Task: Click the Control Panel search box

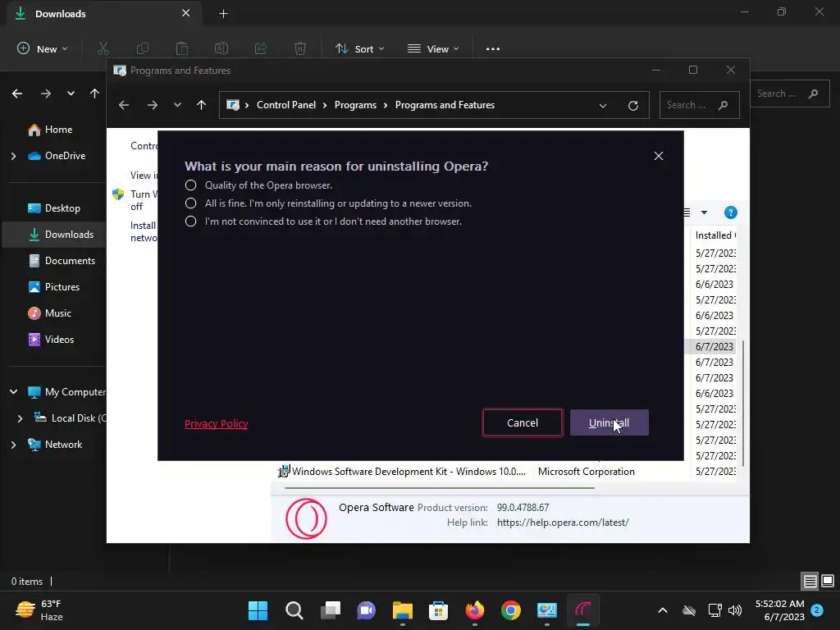Action: [x=699, y=105]
